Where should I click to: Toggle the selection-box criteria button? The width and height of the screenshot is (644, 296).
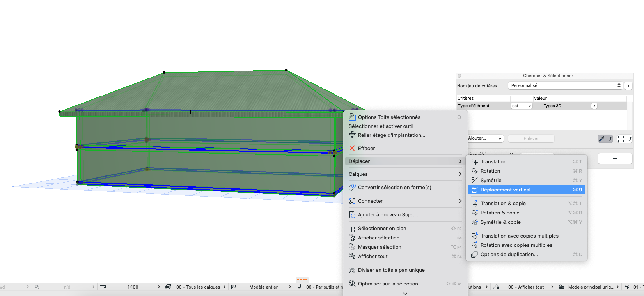click(x=625, y=138)
